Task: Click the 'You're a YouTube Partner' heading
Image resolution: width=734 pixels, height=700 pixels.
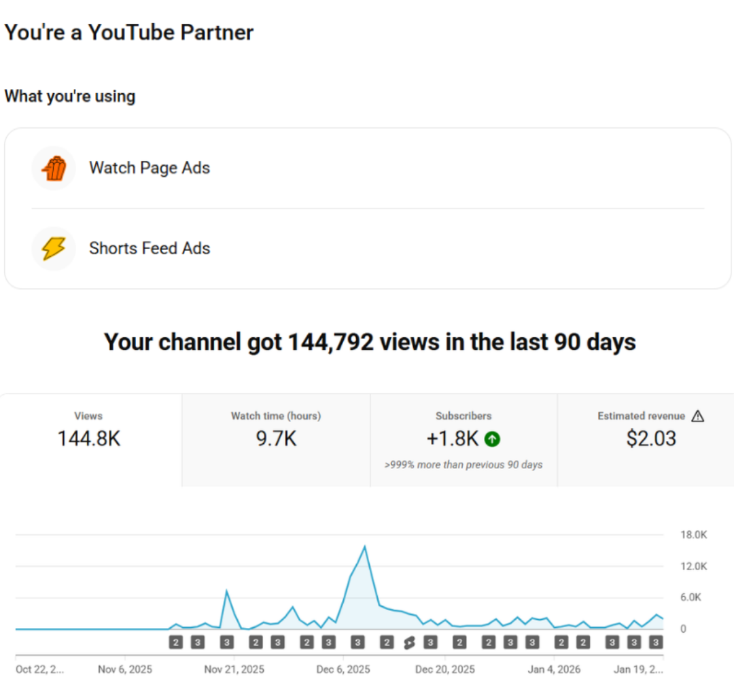Action: [x=128, y=33]
